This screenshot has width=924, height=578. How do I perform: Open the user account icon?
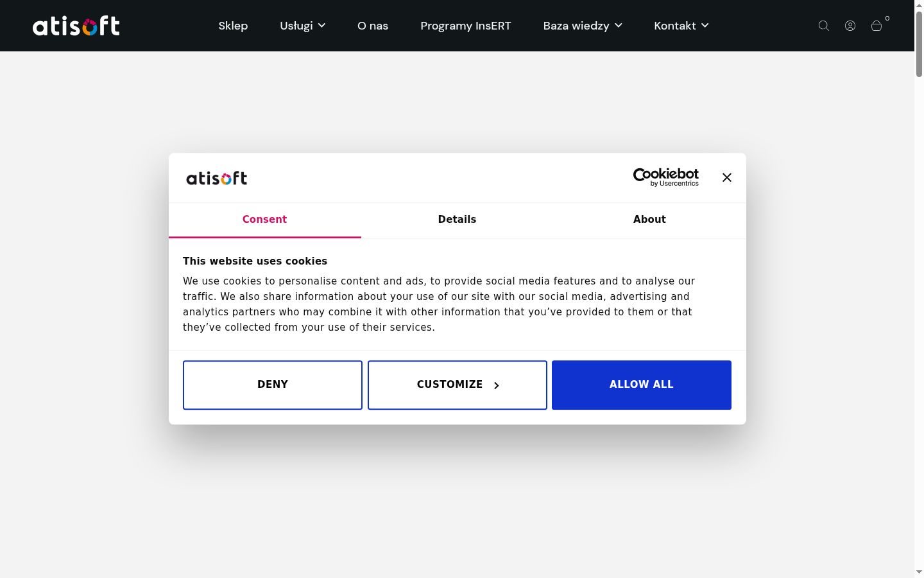(850, 26)
